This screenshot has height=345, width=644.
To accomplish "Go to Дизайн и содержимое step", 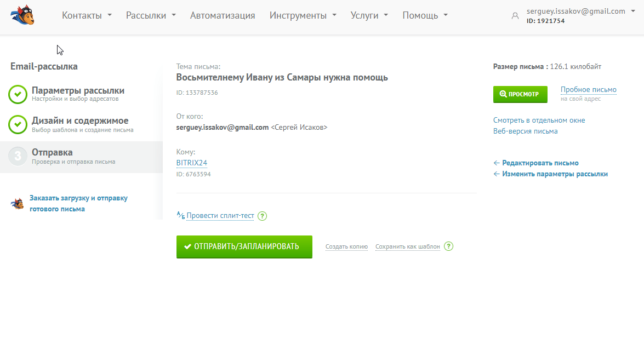I will point(80,121).
